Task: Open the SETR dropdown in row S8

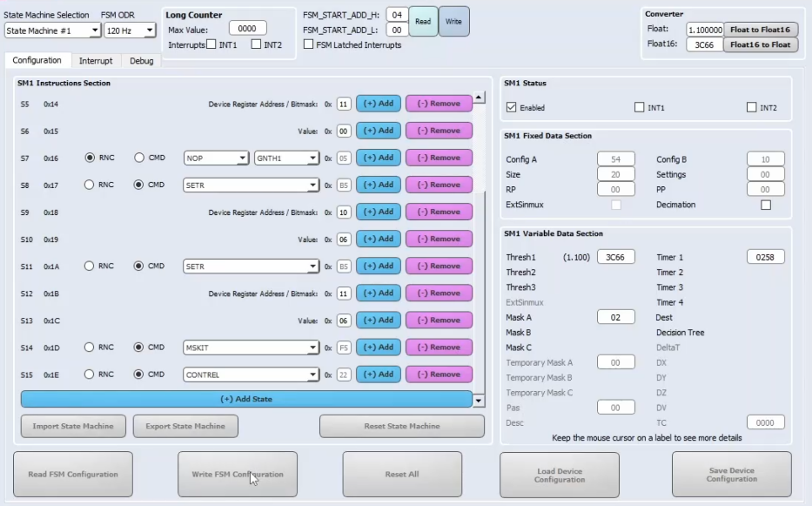Action: point(252,186)
